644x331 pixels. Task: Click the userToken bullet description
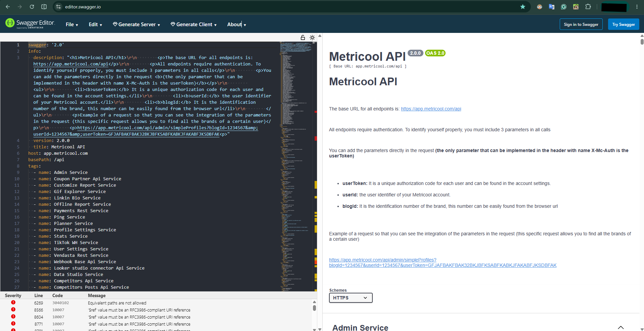(x=447, y=183)
